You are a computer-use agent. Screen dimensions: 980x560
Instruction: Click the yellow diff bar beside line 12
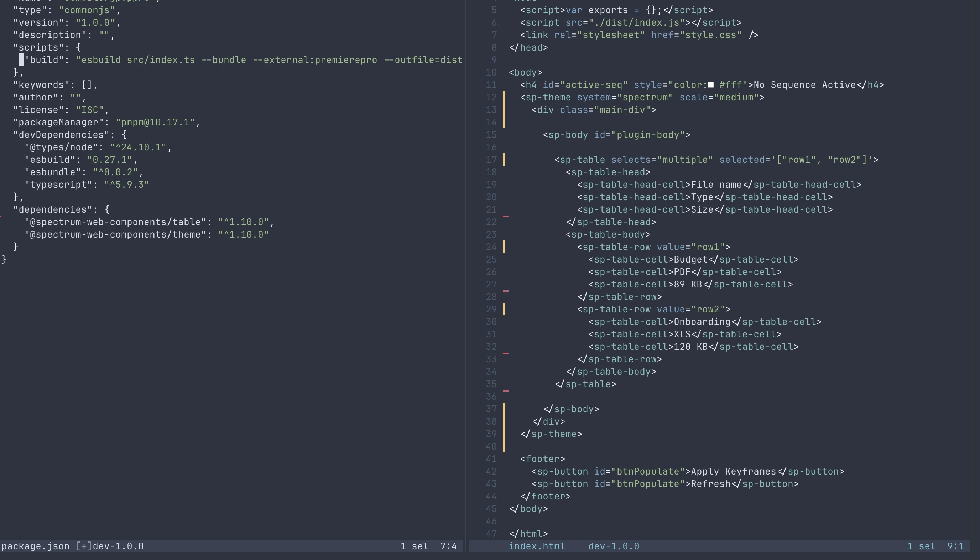click(x=504, y=110)
